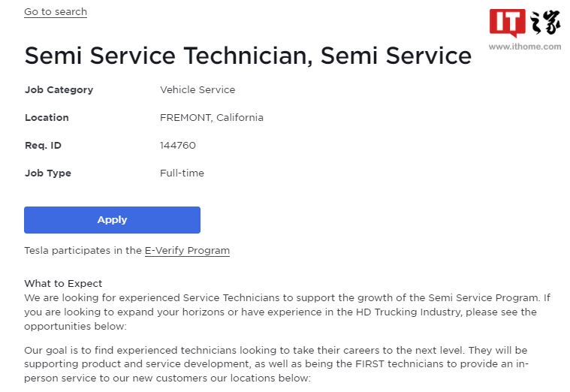Open the E-Verify Program link
The width and height of the screenshot is (570, 392).
pyautogui.click(x=187, y=251)
